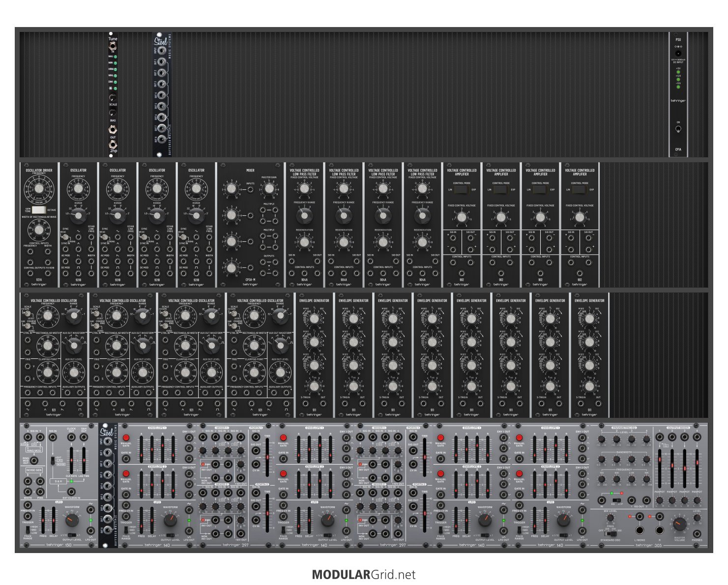Click the top T1 knob on first 911 envelope
728x585 pixels.
(x=314, y=319)
